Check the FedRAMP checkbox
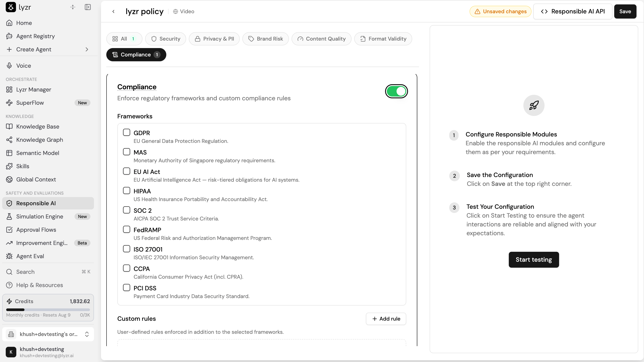 127,229
